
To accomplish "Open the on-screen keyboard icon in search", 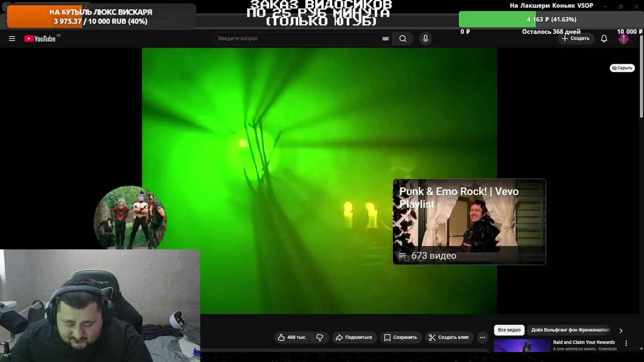I will (385, 39).
